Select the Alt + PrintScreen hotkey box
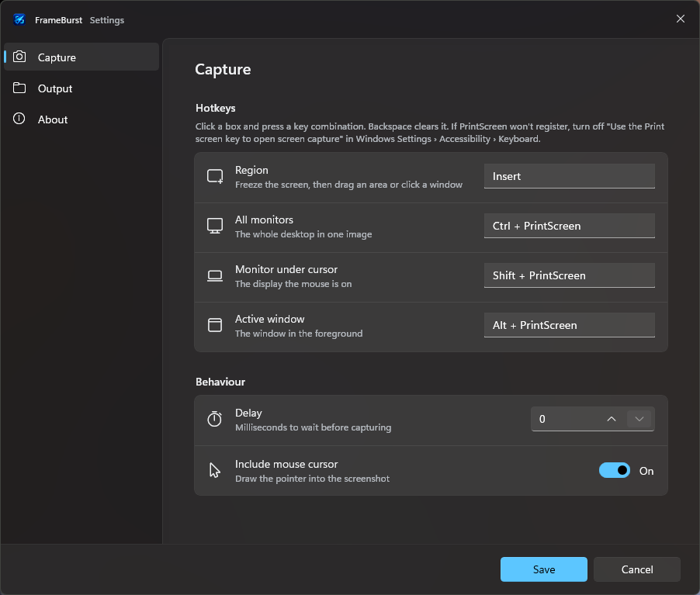Image resolution: width=700 pixels, height=595 pixels. click(x=569, y=325)
